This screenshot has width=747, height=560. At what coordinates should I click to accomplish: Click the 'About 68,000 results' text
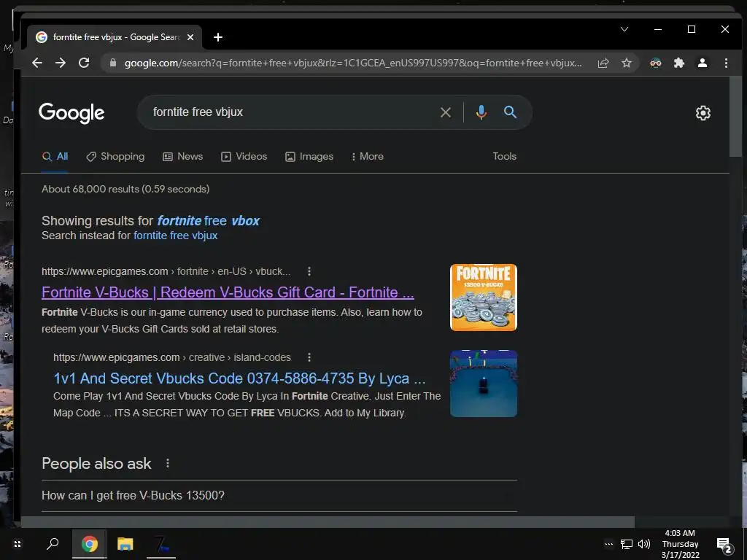125,189
